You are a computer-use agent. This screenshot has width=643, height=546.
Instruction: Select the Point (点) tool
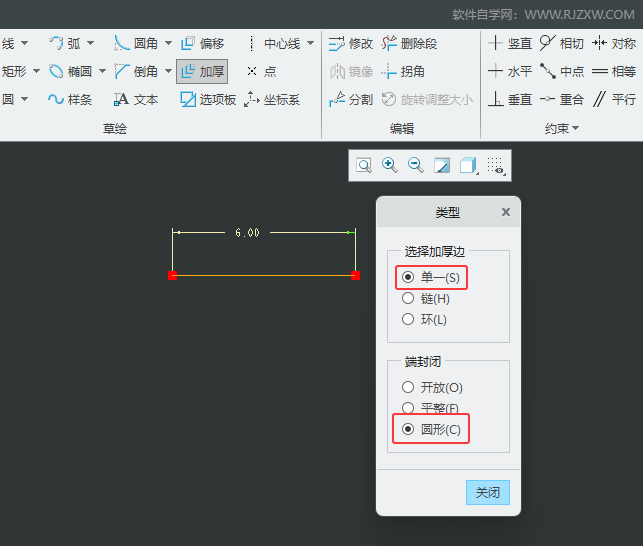(x=262, y=71)
